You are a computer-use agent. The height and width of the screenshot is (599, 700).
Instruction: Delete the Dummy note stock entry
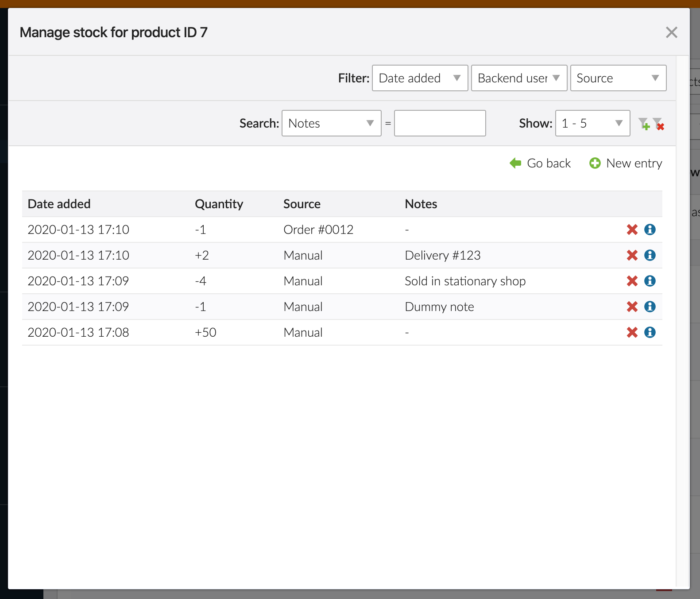pos(632,307)
